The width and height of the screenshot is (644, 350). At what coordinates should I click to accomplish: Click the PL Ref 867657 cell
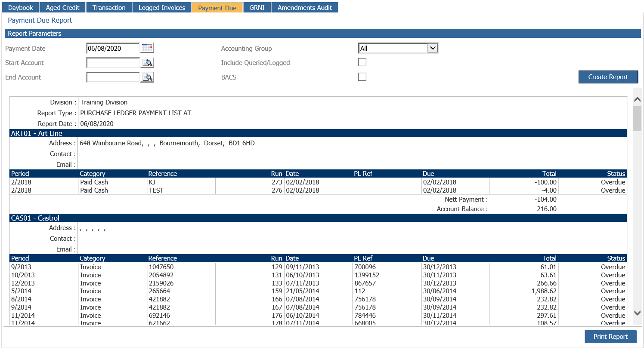coord(365,283)
